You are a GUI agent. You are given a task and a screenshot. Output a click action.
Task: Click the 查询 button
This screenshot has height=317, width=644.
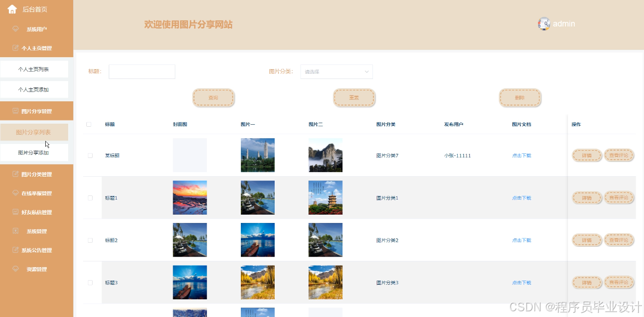213,98
